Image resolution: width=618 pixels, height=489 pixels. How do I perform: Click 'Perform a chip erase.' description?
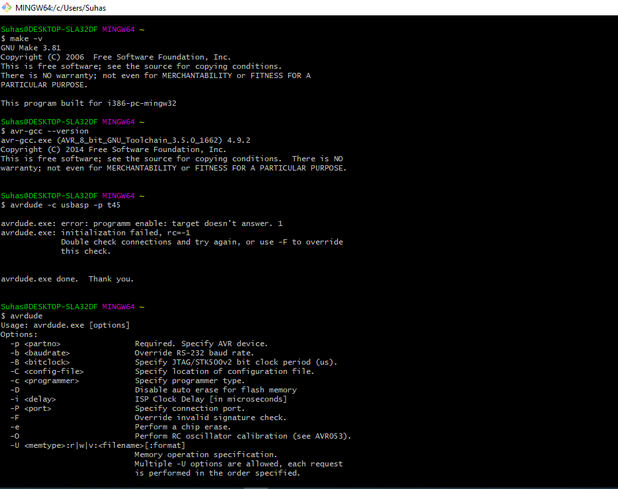click(183, 427)
